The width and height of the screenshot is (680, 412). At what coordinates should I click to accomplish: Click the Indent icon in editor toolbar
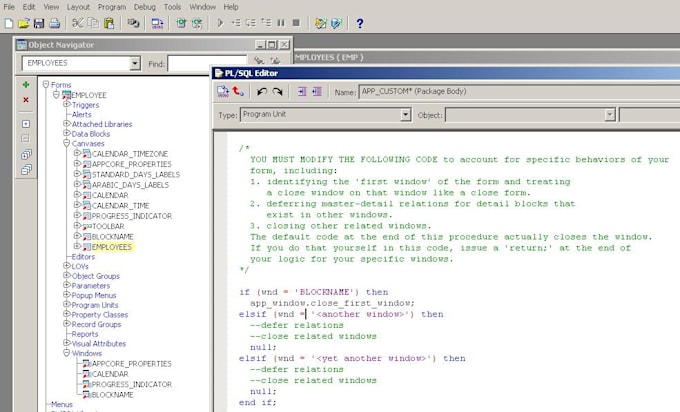click(302, 92)
